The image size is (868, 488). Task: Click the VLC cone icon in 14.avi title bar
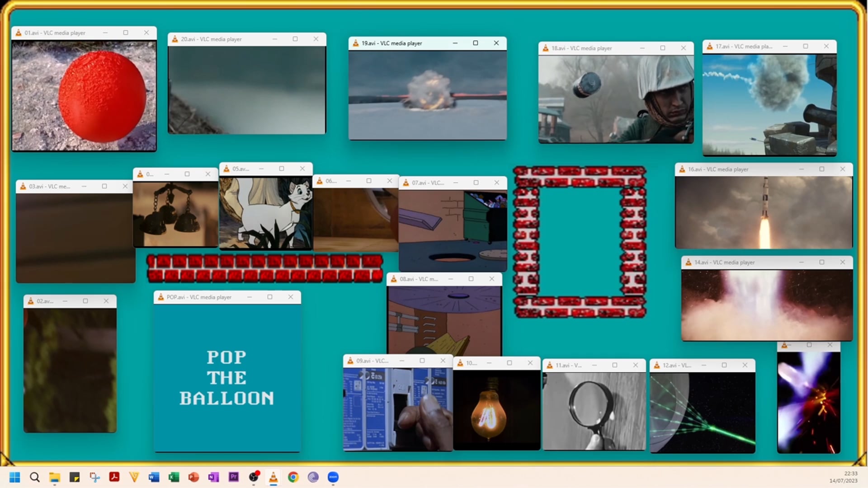point(689,263)
